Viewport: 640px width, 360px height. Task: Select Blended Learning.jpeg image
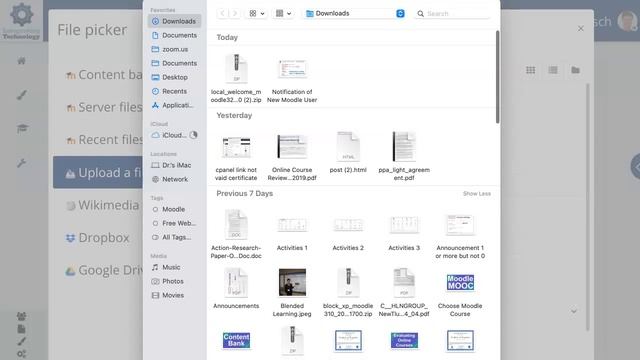coord(292,292)
